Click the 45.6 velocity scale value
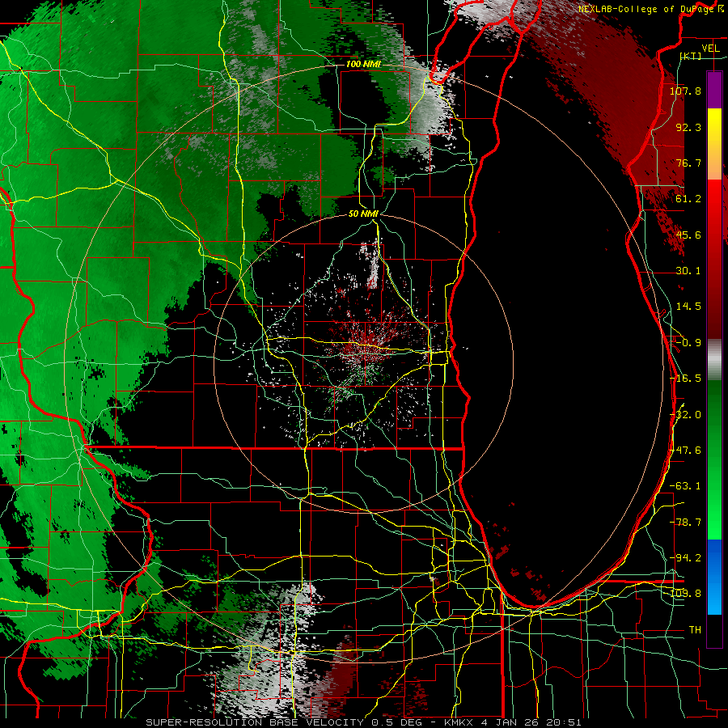Image resolution: width=728 pixels, height=728 pixels. pyautogui.click(x=688, y=235)
